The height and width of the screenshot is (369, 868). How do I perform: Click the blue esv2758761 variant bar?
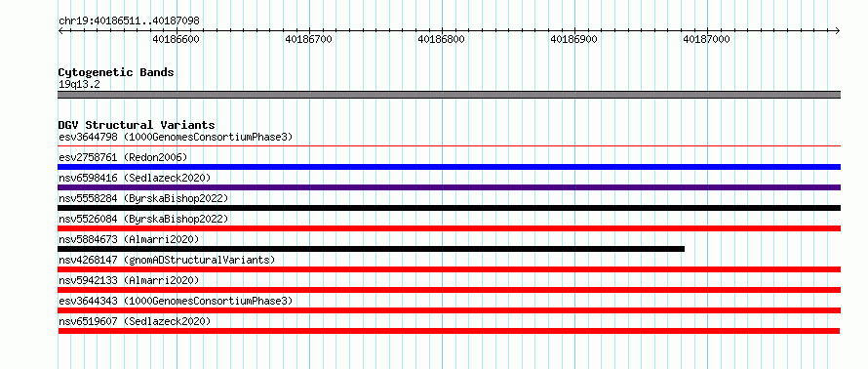449,167
